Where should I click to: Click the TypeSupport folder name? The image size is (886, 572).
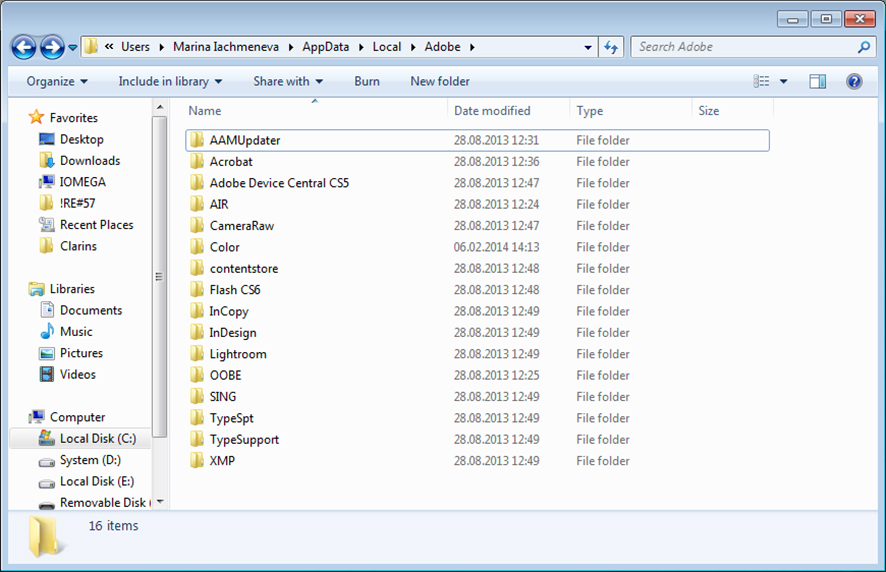[x=244, y=440]
